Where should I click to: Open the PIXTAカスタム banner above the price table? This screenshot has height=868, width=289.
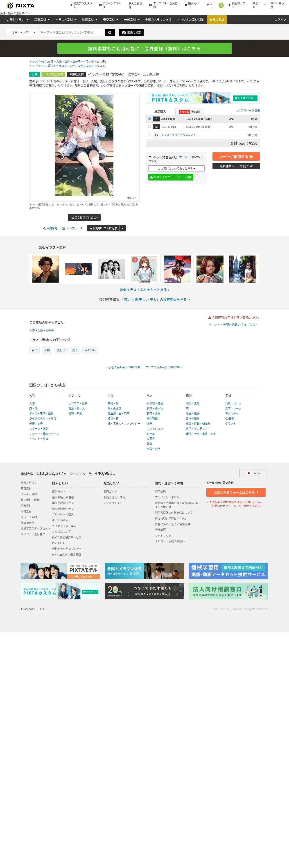point(203,98)
